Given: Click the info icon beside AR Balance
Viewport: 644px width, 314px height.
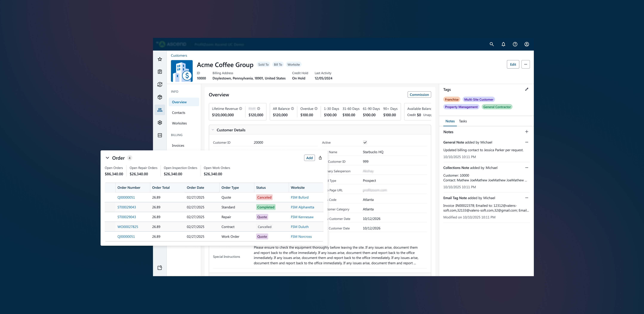Looking at the screenshot, I should [x=292, y=109].
